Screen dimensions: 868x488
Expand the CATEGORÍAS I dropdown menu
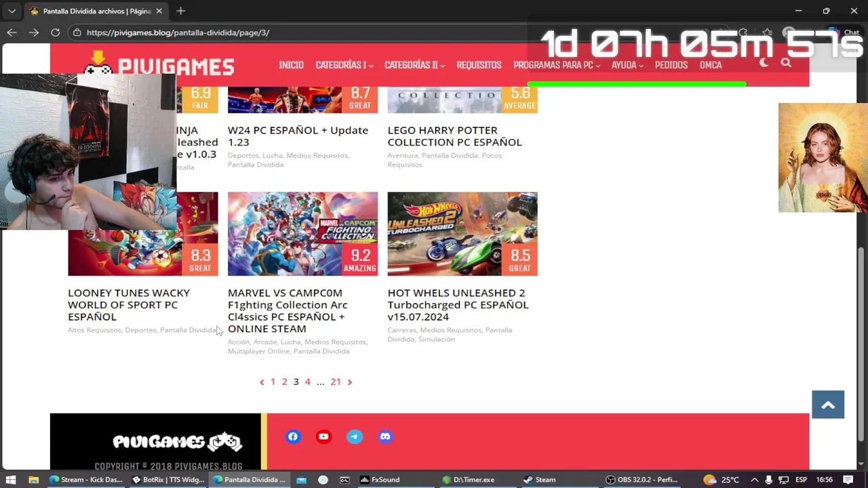pos(344,65)
